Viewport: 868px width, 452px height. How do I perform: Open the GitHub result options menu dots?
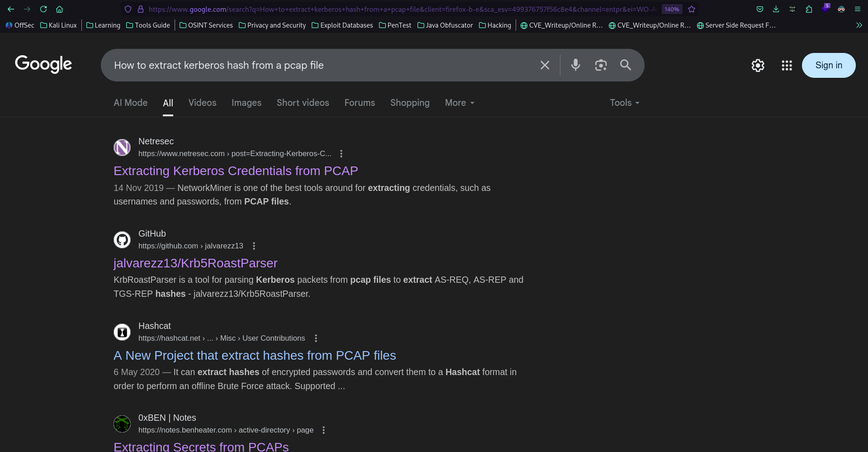(x=254, y=246)
